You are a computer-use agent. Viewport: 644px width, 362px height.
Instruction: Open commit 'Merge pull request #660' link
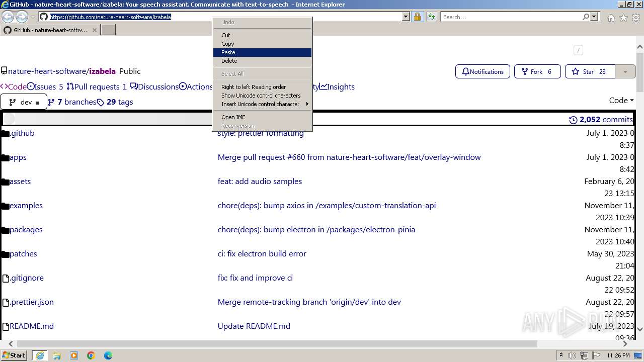(349, 157)
